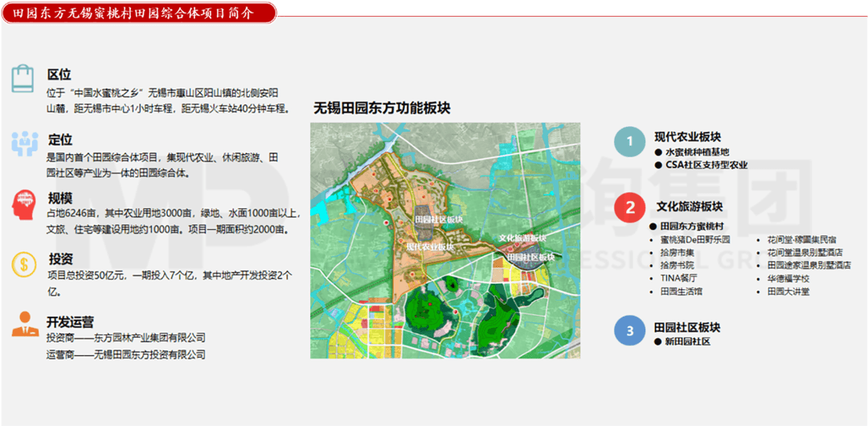
Task: Click the line starting 占地6246亩
Action: coord(174,212)
